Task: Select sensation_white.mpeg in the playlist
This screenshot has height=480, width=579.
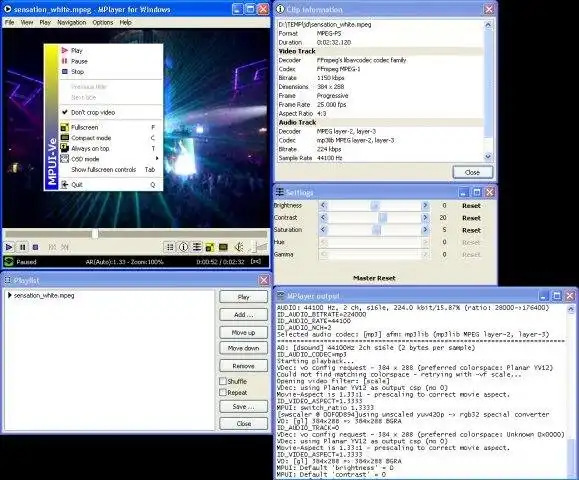Action: [x=44, y=295]
